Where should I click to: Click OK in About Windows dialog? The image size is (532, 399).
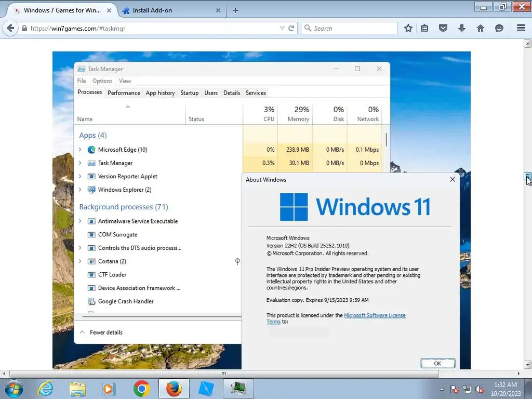click(437, 363)
